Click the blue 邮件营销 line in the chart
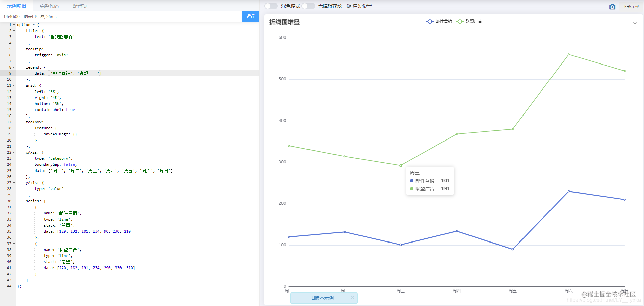Viewport: 644px width, 306px height. [344, 232]
